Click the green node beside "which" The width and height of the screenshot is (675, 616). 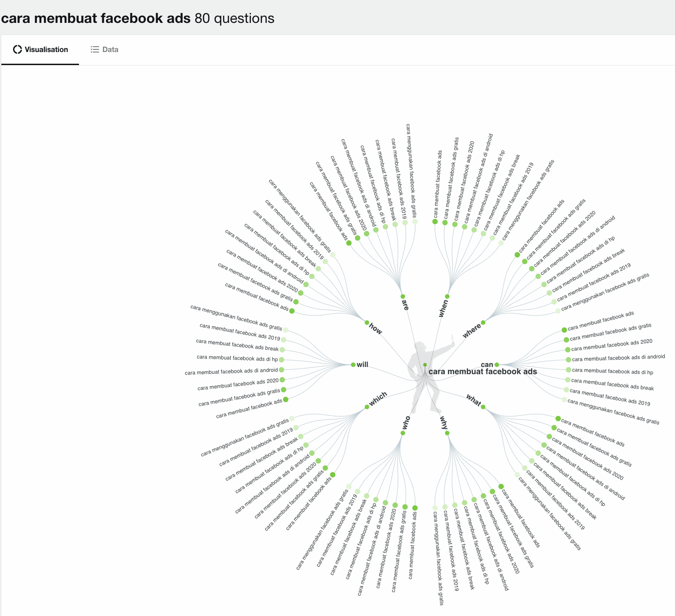[x=367, y=407]
